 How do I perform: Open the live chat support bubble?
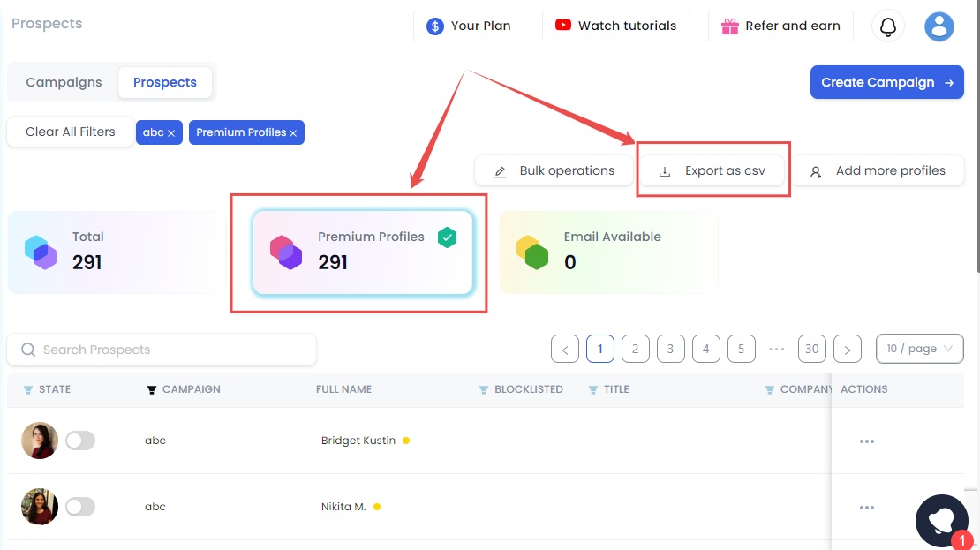pos(941,520)
